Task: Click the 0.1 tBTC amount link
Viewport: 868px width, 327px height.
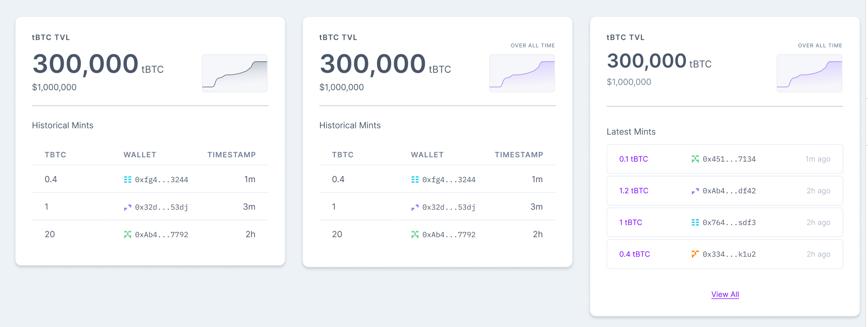Action: click(x=634, y=159)
